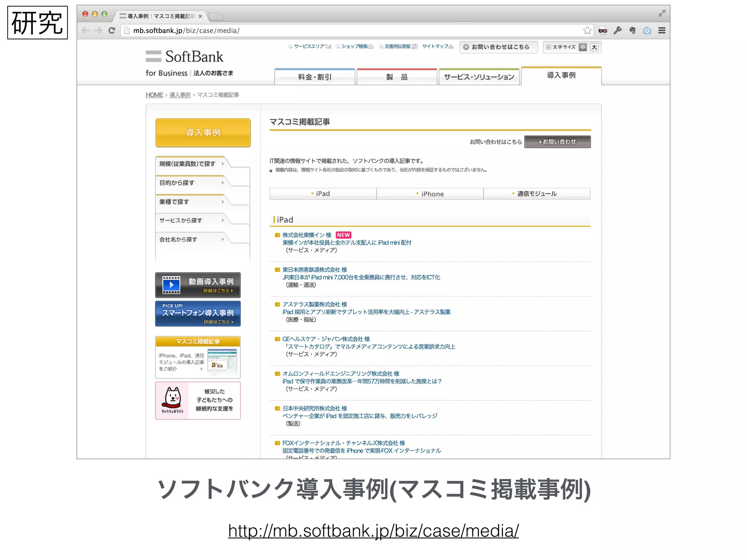Bookmark page with the star icon
Image resolution: width=747 pixels, height=560 pixels.
click(x=587, y=31)
